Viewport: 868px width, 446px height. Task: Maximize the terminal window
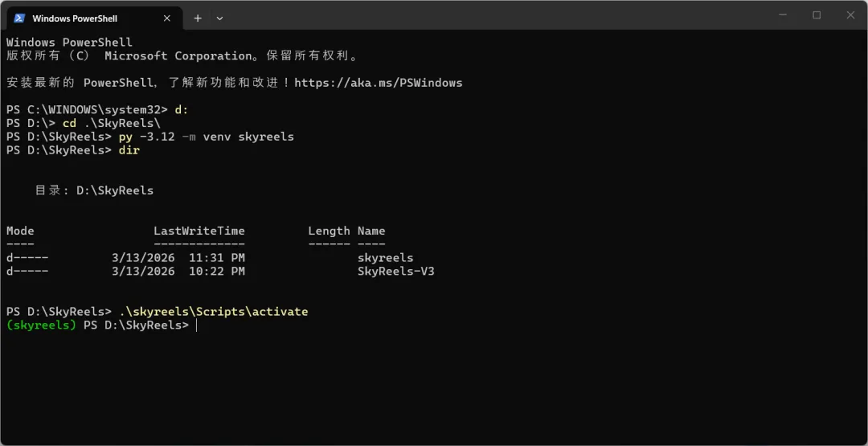click(817, 15)
